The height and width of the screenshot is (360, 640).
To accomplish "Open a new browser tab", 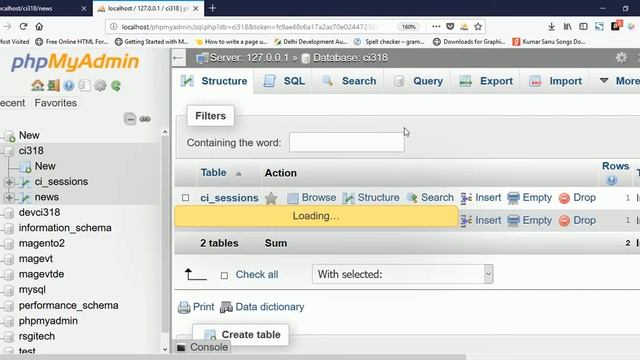I will click(212, 8).
